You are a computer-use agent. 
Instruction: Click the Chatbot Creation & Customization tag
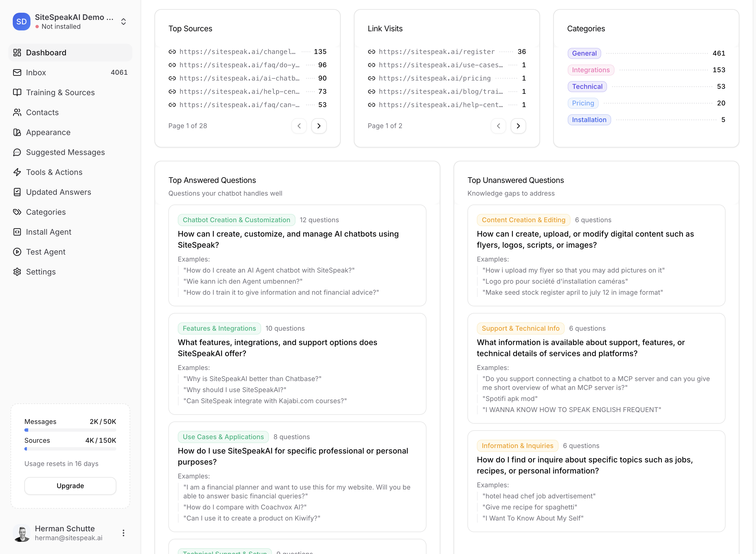coord(236,220)
